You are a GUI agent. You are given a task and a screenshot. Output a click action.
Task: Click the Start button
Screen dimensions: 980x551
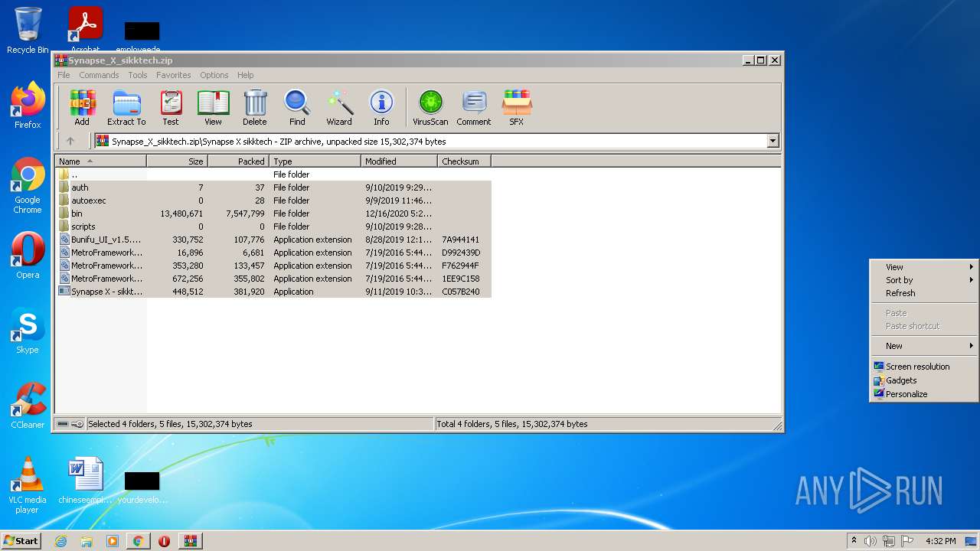[x=21, y=541]
